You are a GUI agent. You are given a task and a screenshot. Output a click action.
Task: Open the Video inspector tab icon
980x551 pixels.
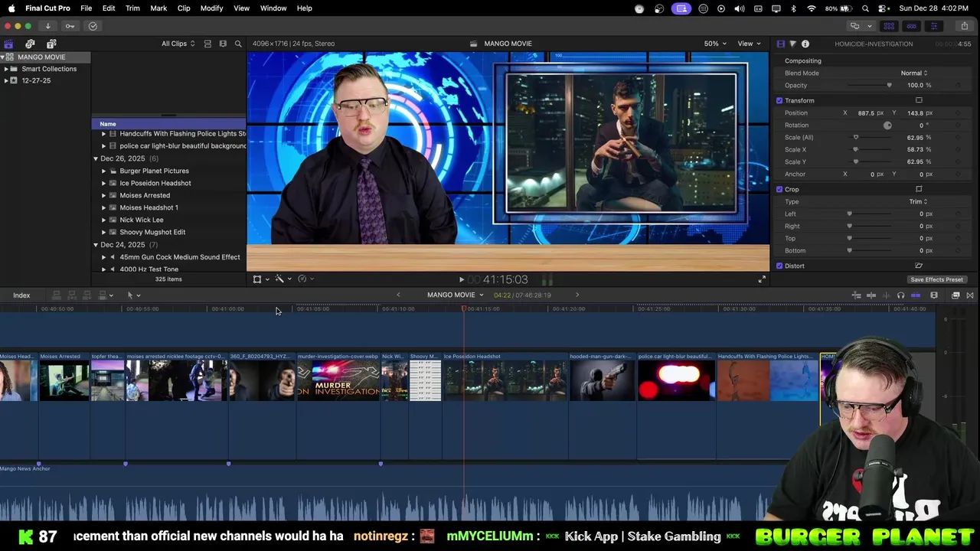click(x=780, y=44)
